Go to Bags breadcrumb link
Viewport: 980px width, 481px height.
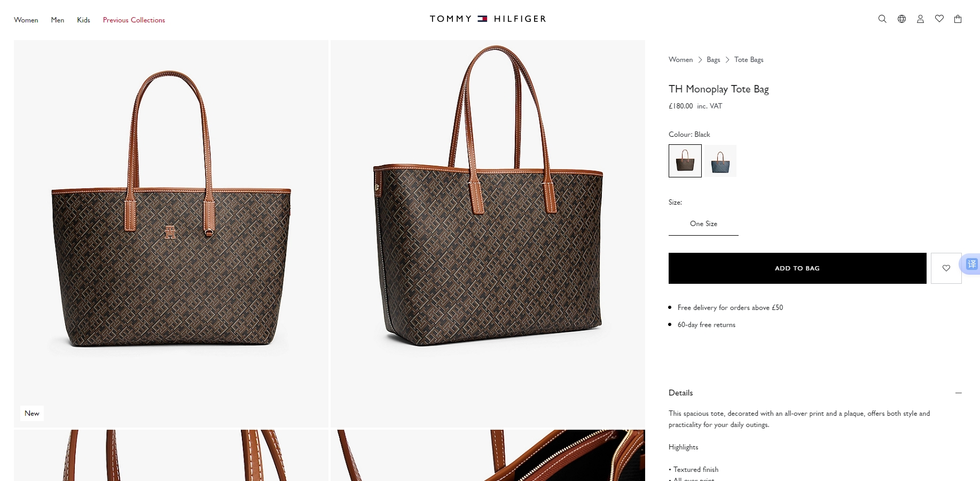pos(714,59)
